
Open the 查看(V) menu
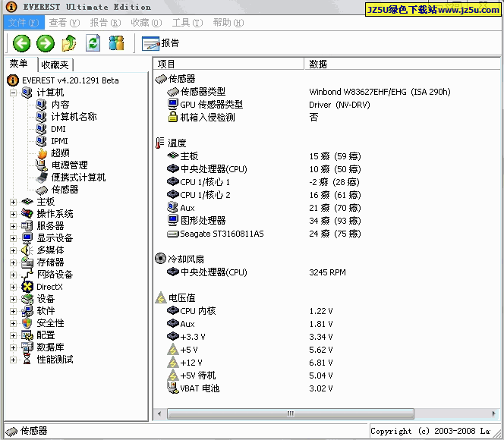65,23
